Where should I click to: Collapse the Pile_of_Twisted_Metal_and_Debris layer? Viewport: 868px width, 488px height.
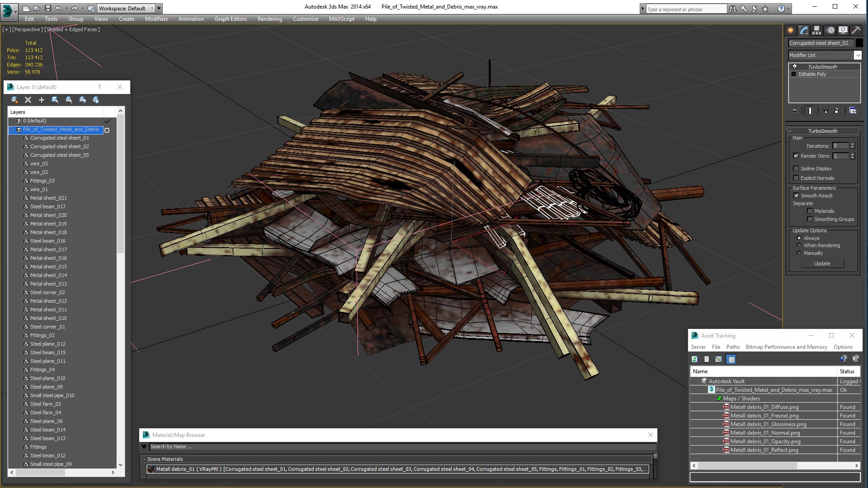pyautogui.click(x=12, y=130)
